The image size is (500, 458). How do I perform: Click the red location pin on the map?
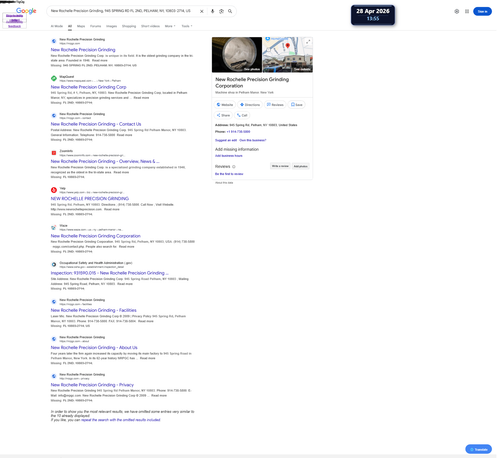(x=288, y=46)
